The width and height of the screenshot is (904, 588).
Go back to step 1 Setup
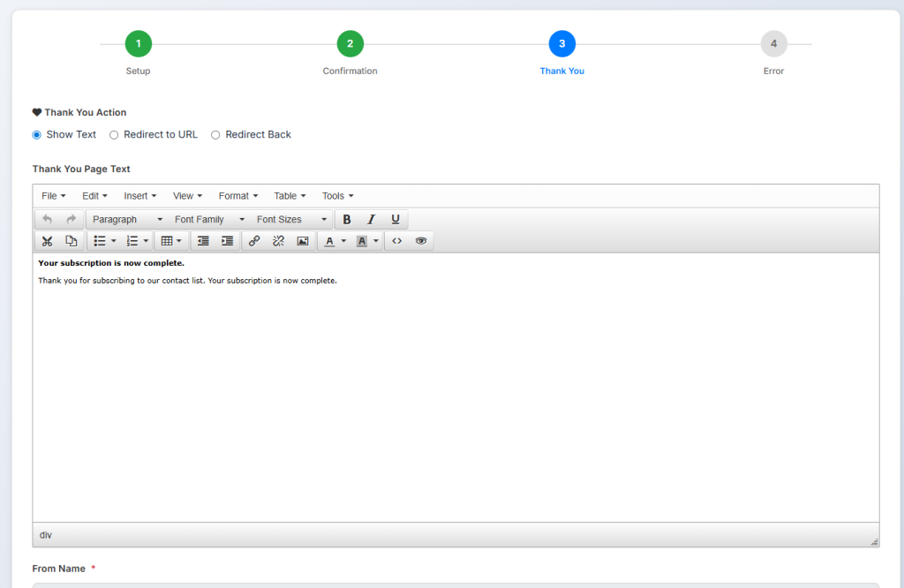(x=138, y=43)
